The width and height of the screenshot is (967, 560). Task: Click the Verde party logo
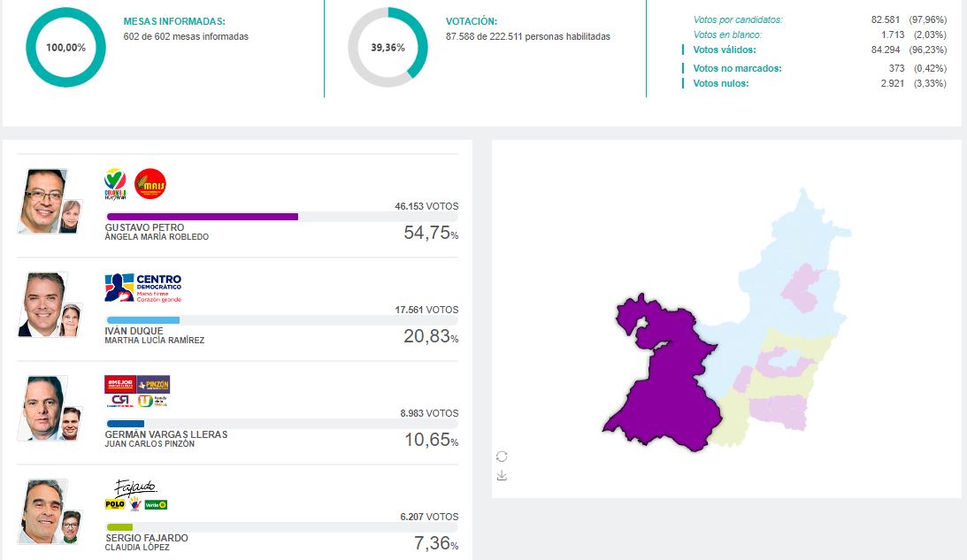tap(156, 504)
